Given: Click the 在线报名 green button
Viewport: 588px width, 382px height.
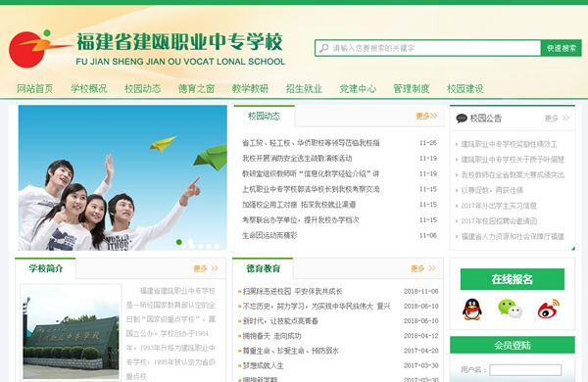Looking at the screenshot, I should click(513, 279).
